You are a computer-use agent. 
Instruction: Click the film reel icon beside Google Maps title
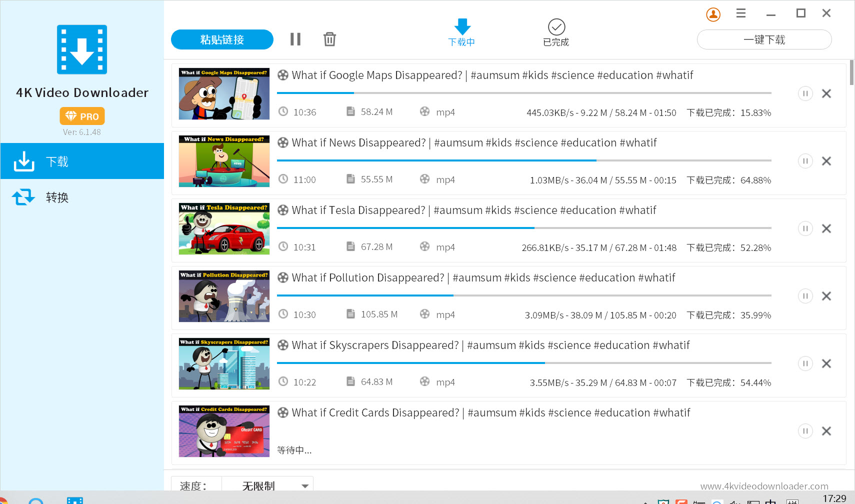tap(283, 75)
